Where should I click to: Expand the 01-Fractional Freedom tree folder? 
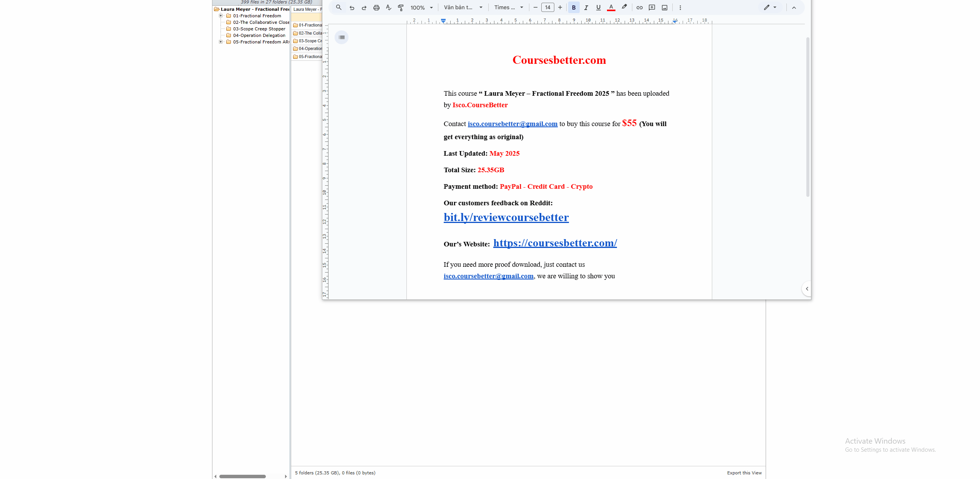click(x=221, y=16)
